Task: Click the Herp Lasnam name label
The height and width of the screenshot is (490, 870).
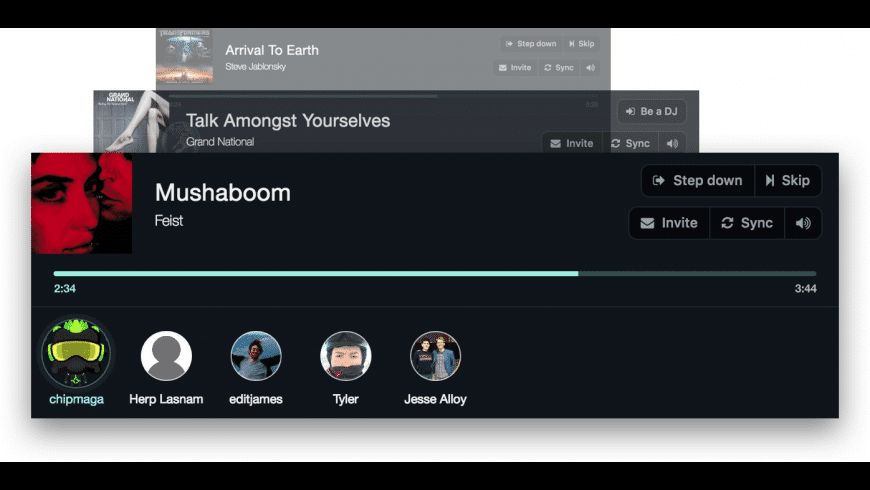Action: [x=166, y=399]
